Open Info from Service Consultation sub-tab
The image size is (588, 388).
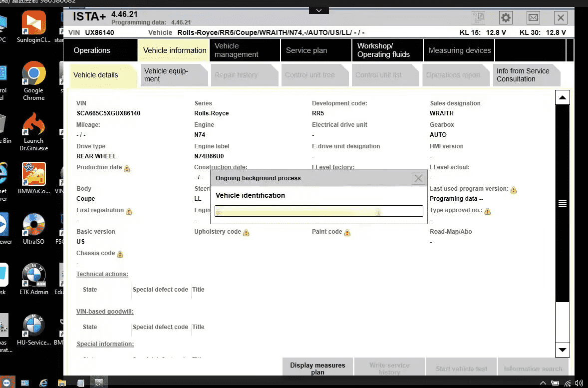(x=526, y=75)
